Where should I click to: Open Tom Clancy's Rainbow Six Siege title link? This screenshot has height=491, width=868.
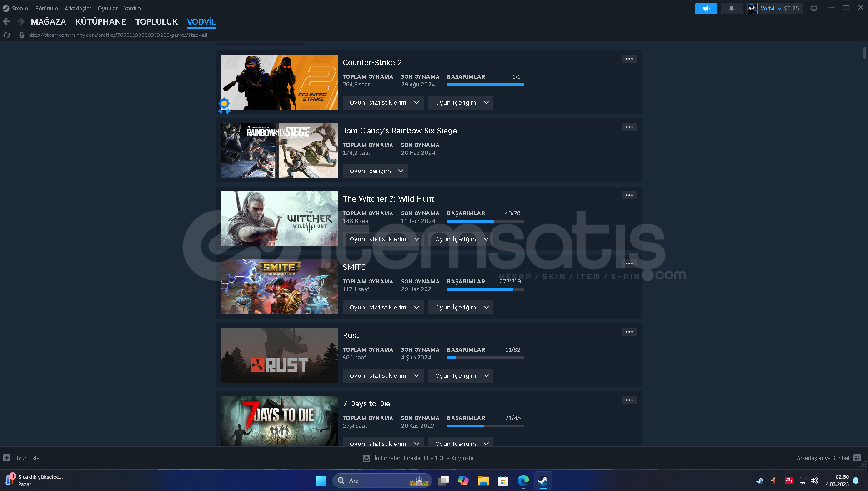(x=400, y=131)
